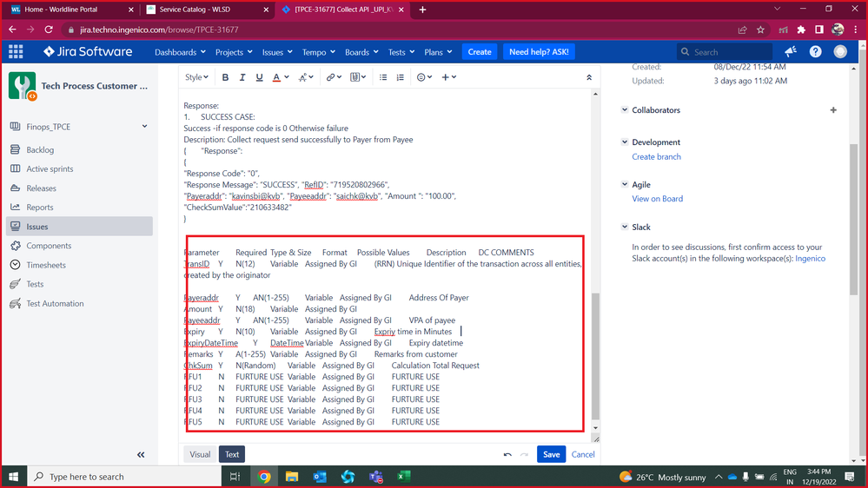Click the Jira Search field

(x=724, y=52)
